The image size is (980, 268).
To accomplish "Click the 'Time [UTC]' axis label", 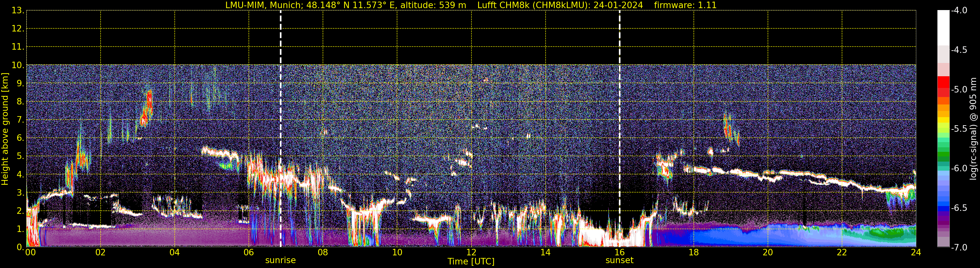I will (x=471, y=262).
